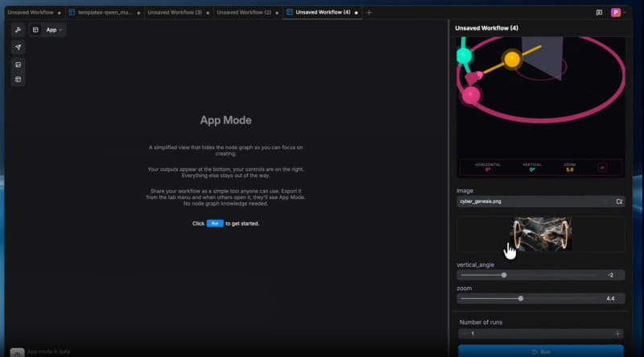Click the teal vertical handle sphere
Viewport: 644px width, 357px height.
click(464, 56)
